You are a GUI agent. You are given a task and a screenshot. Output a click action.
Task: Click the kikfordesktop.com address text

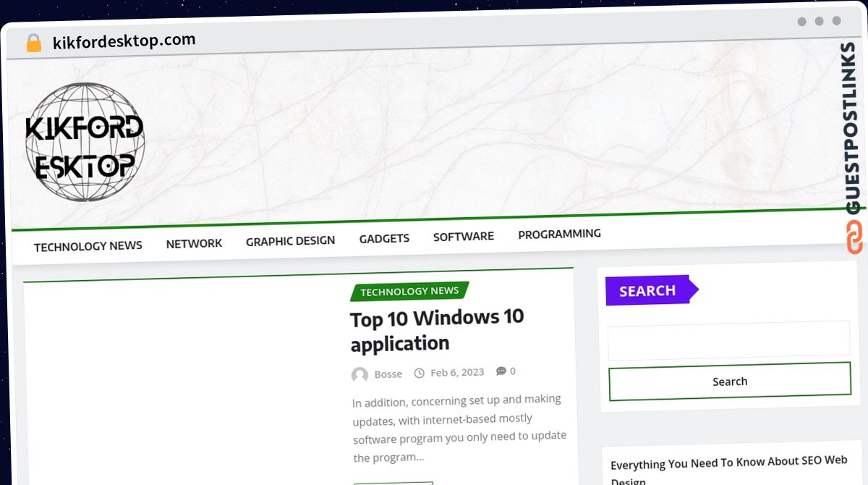point(124,41)
